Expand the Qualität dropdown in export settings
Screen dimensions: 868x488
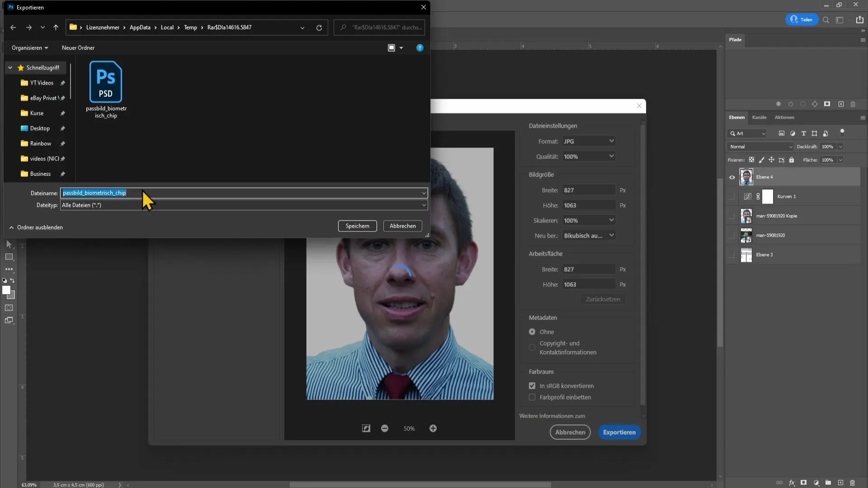(612, 157)
